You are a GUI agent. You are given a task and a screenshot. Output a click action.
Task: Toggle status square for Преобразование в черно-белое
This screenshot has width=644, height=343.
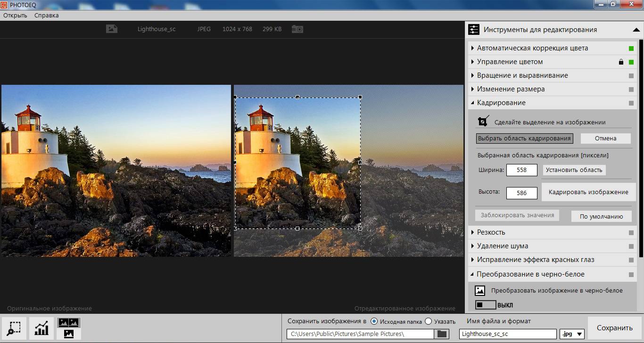(631, 274)
